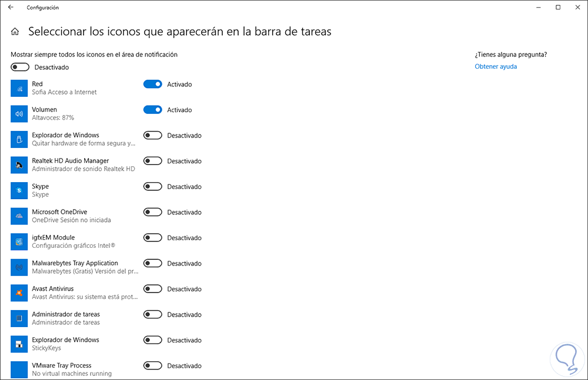Screen dimensions: 588x380
Task: Go to Settings home via house icon
Action: tap(15, 32)
